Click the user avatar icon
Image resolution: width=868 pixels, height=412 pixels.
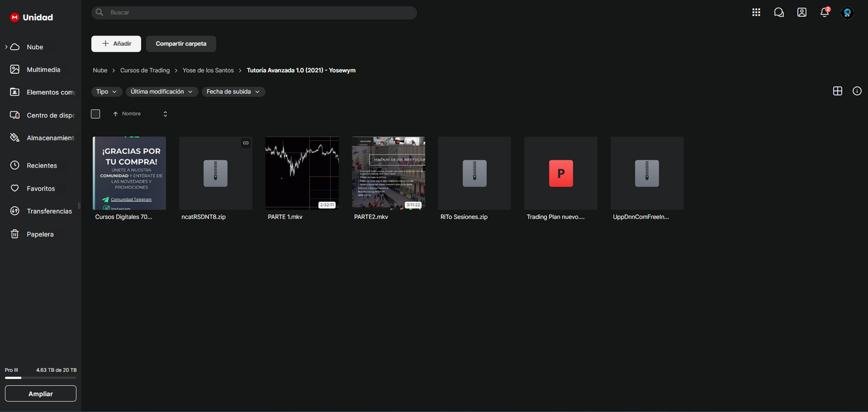(x=848, y=13)
